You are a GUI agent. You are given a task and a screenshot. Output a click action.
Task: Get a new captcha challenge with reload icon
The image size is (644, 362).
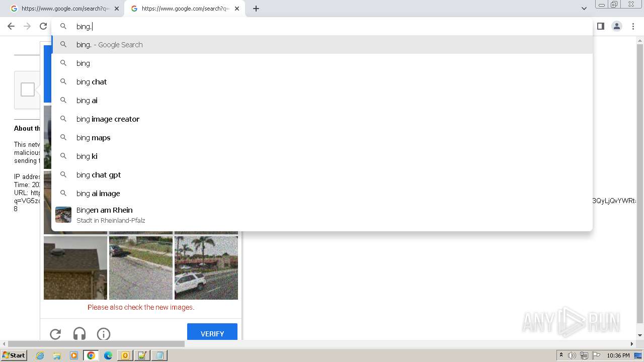(55, 333)
